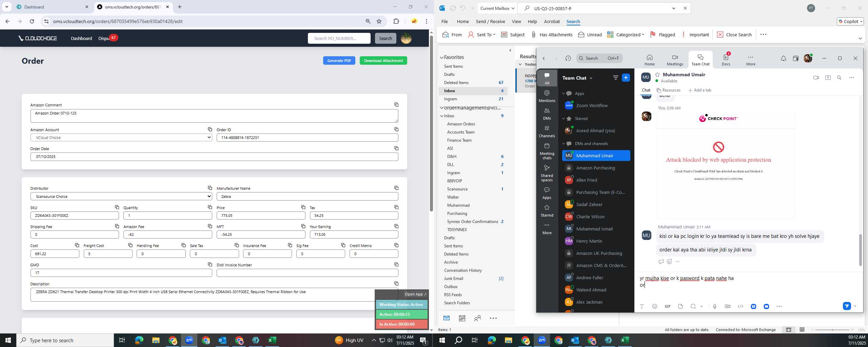Insert code snippet in chat composer
The height and width of the screenshot is (347, 868).
tap(741, 306)
